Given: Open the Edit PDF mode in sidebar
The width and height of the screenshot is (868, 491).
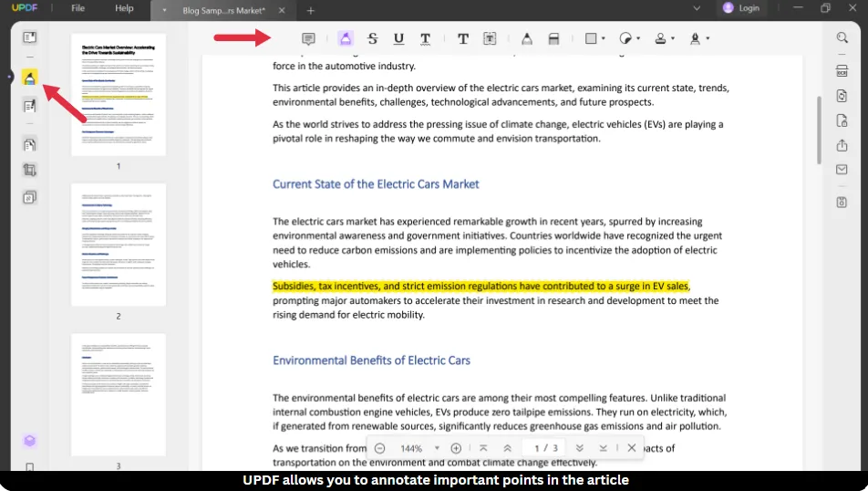Looking at the screenshot, I should pos(29,106).
